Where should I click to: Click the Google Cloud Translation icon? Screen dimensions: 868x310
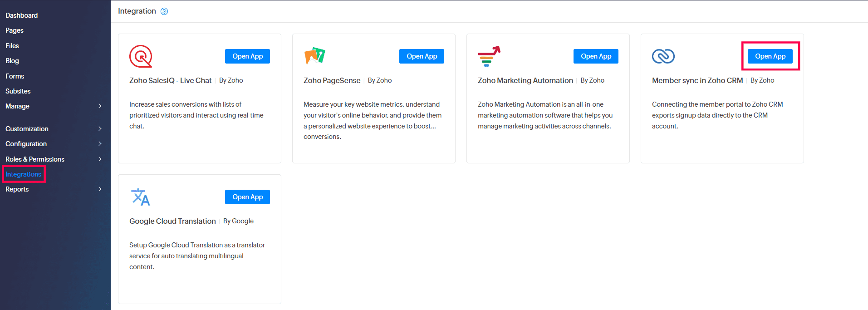141,197
